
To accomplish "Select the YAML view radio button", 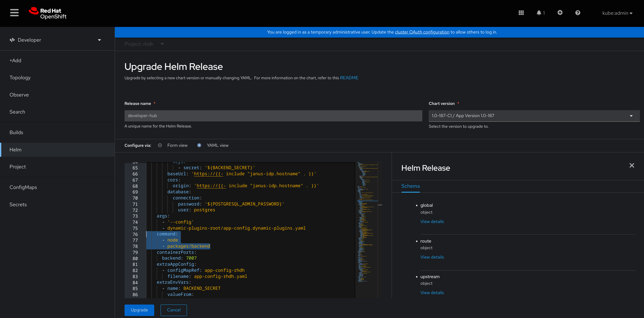I will pyautogui.click(x=199, y=145).
